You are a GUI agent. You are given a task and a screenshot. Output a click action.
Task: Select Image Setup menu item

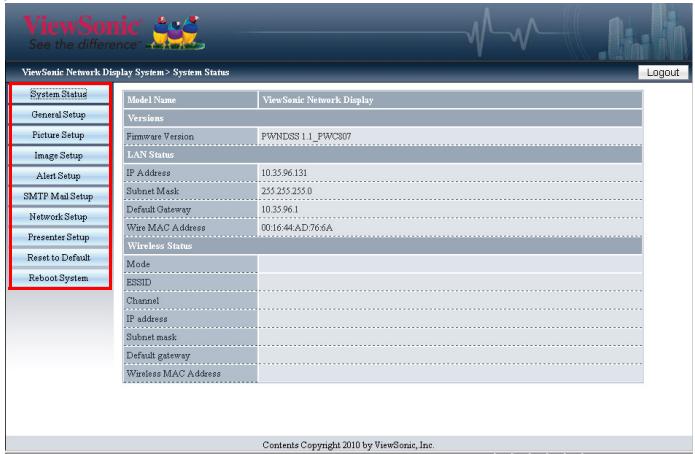click(59, 155)
